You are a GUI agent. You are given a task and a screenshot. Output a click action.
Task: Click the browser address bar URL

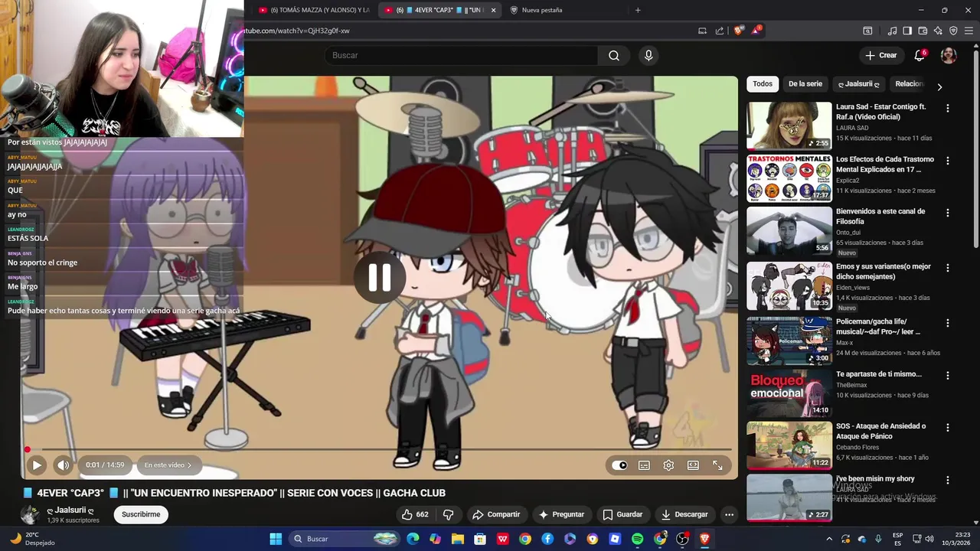[x=297, y=31]
